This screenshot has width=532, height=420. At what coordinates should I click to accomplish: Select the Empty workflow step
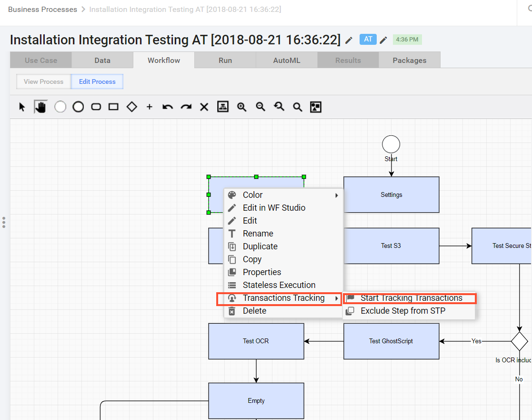click(256, 401)
